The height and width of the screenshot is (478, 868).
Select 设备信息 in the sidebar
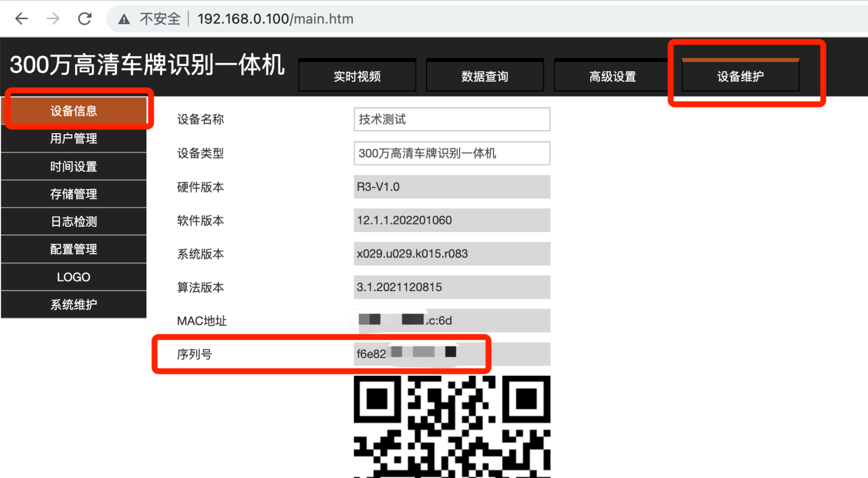click(73, 111)
